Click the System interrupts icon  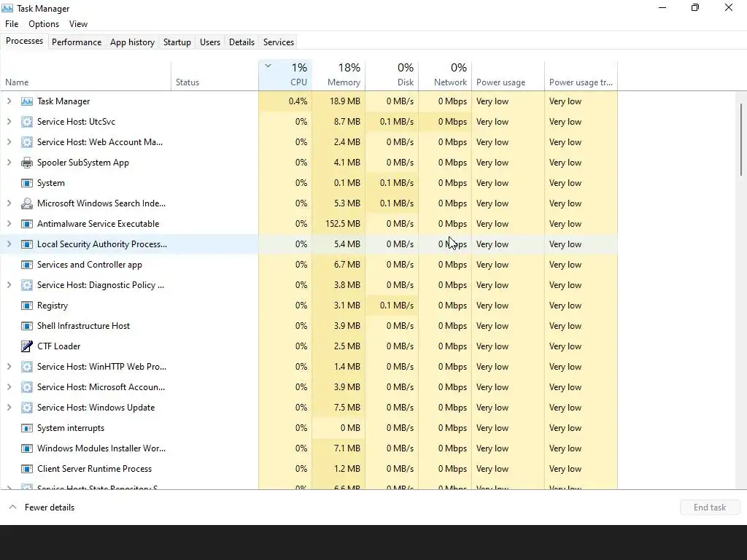tap(27, 428)
